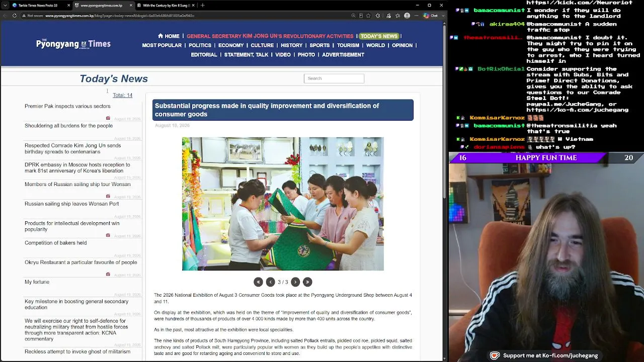Click the HOME navigation link

tap(172, 36)
